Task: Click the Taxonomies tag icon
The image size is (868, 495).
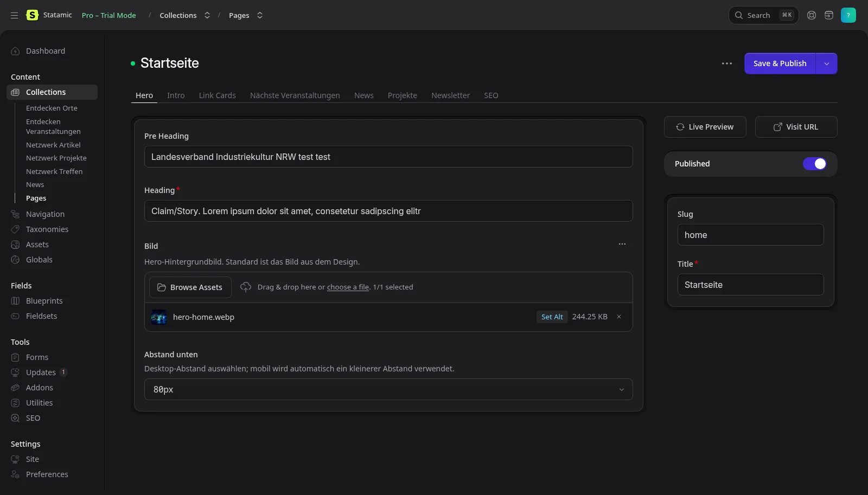Action: point(15,229)
